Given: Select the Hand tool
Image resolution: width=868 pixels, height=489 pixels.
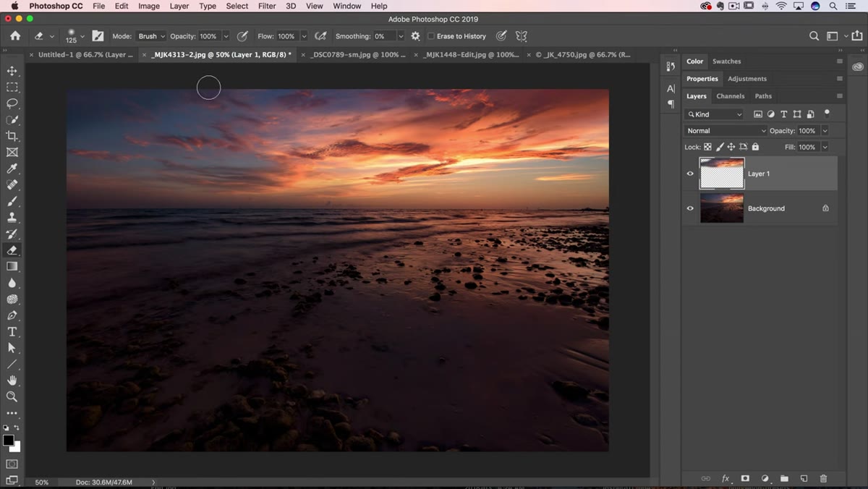Looking at the screenshot, I should [x=12, y=380].
